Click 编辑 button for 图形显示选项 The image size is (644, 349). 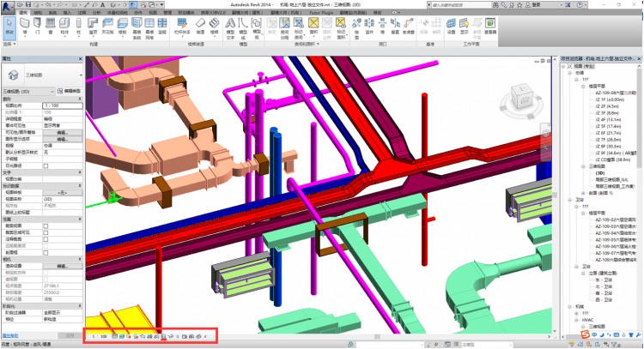pos(63,139)
